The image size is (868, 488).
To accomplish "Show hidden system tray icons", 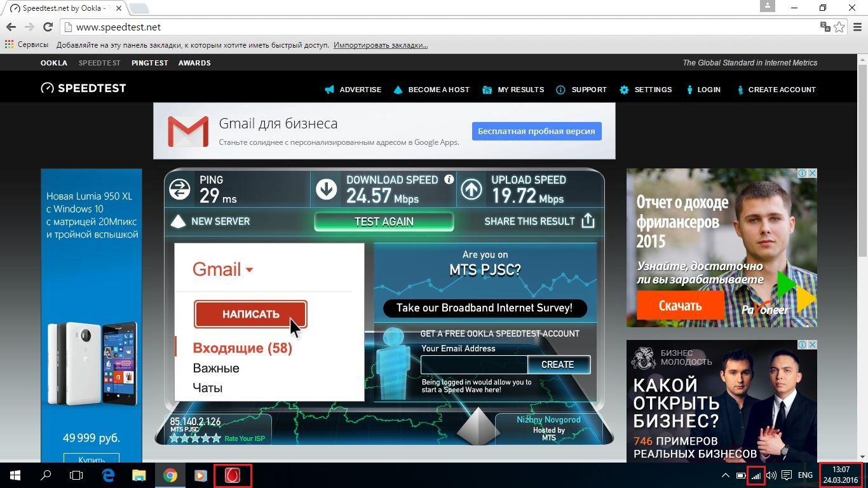I will 725,475.
